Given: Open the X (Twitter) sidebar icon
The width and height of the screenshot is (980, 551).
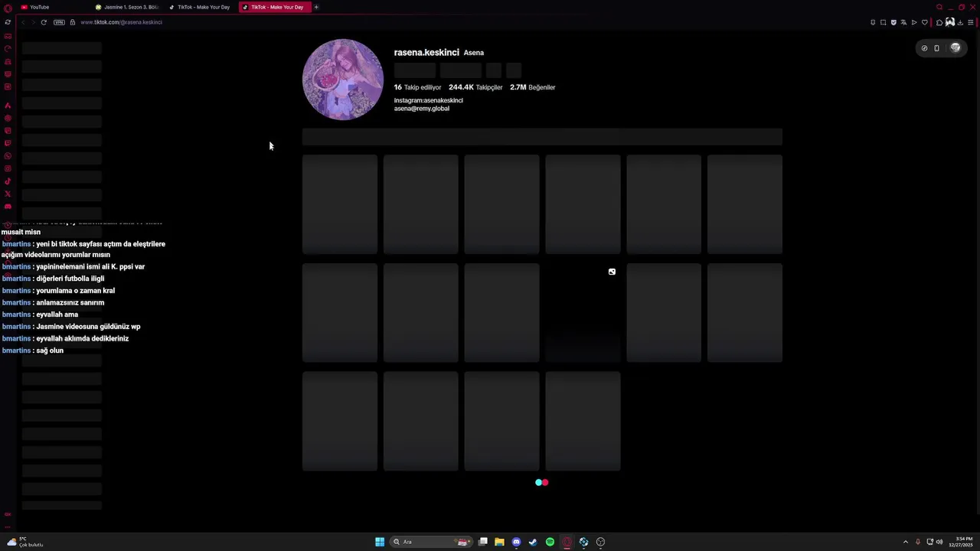Looking at the screenshot, I should (x=8, y=194).
